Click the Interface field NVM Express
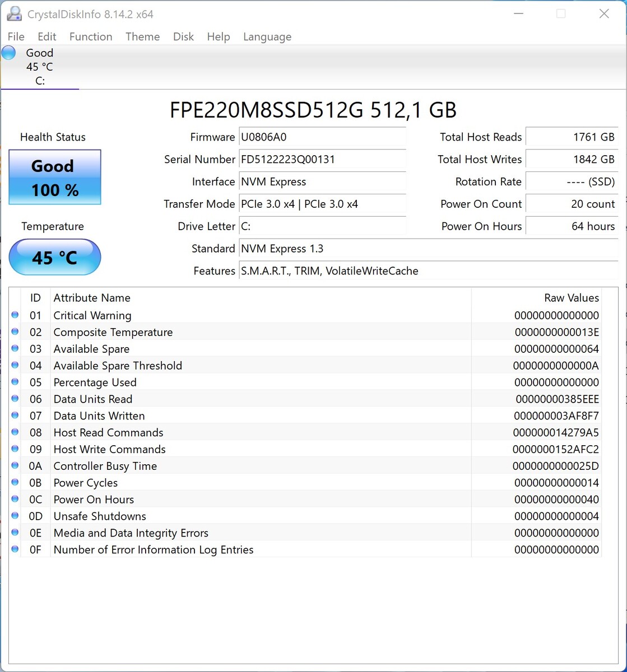627x672 pixels. 322,182
